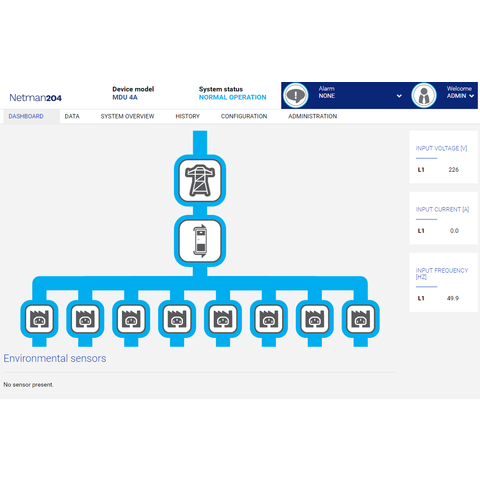Select the second outlet socket icon
This screenshot has height=480, width=480.
point(85,319)
